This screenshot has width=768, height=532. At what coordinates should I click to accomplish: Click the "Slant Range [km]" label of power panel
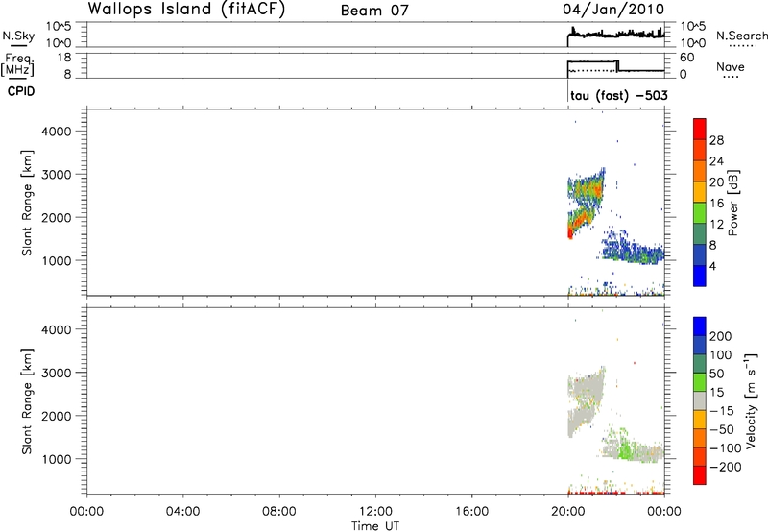[x=27, y=204]
